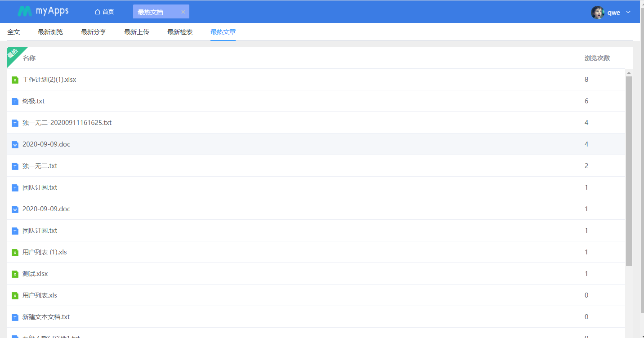This screenshot has width=644, height=338.
Task: Open file 测试.xlsx
Action: click(x=35, y=274)
